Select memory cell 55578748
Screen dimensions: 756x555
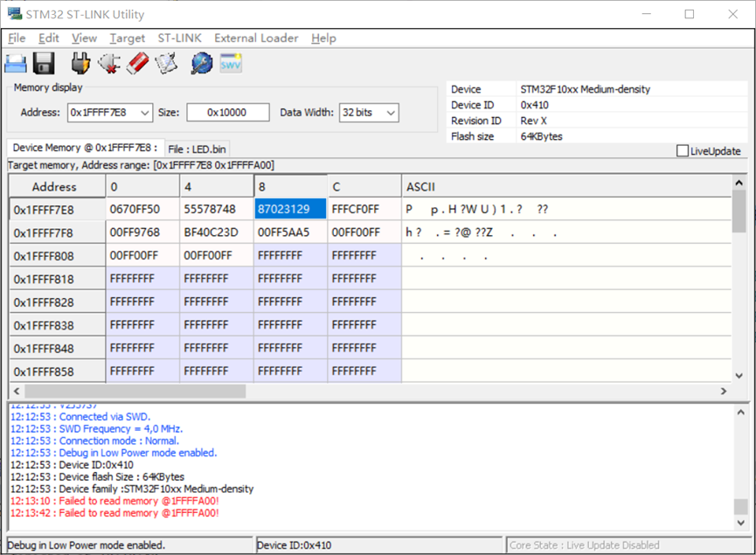[217, 209]
